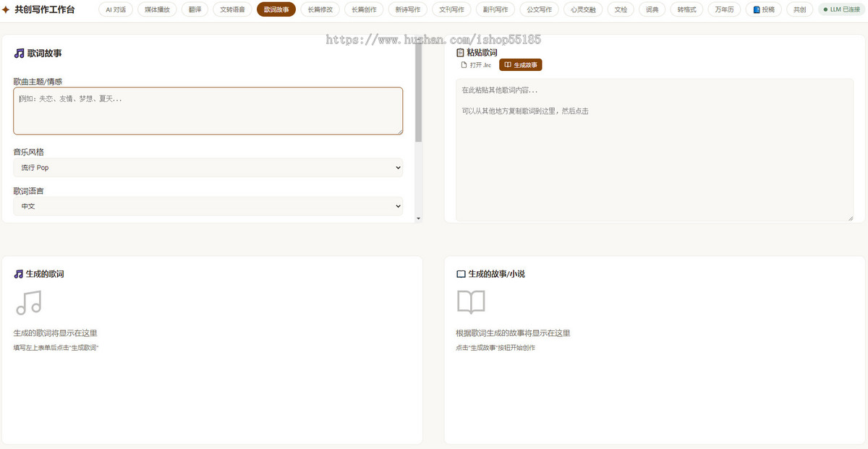868x449 pixels.
Task: Select the 公文写作 tab
Action: (x=540, y=10)
